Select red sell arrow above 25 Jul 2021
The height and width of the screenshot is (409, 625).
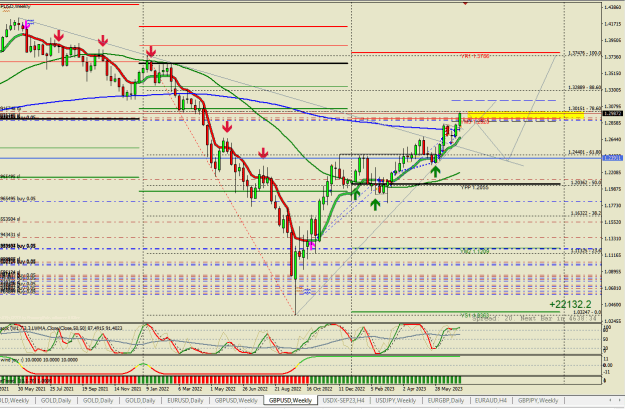pos(59,36)
